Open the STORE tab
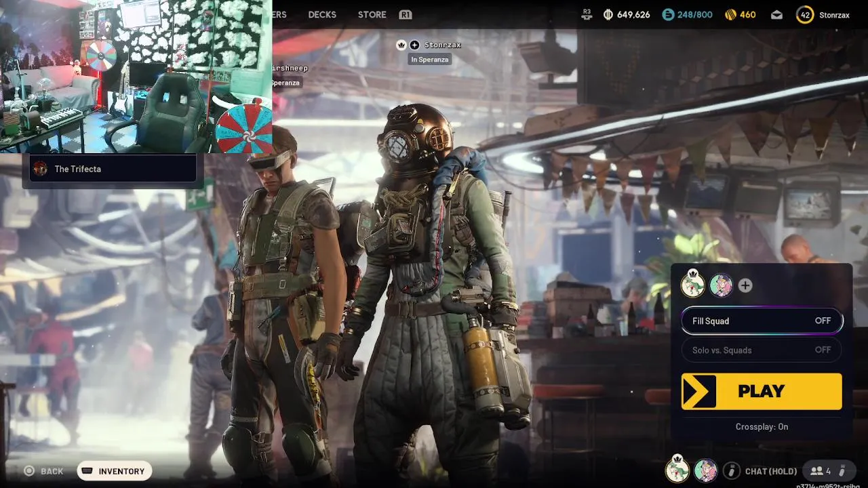This screenshot has height=488, width=868. (372, 14)
